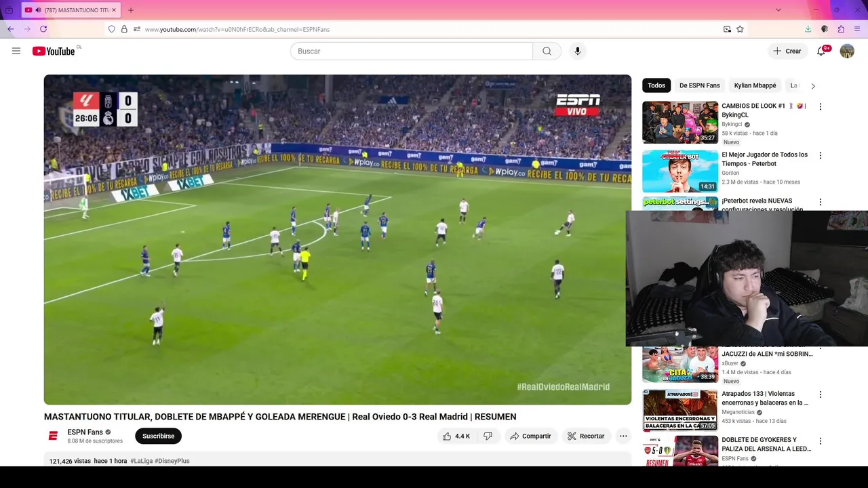
Task: Like the video with thumbs up
Action: click(x=456, y=436)
